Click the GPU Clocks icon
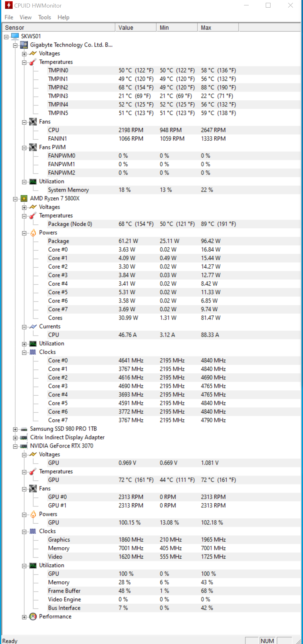Screen dimensions: 303x644 pyautogui.click(x=33, y=531)
